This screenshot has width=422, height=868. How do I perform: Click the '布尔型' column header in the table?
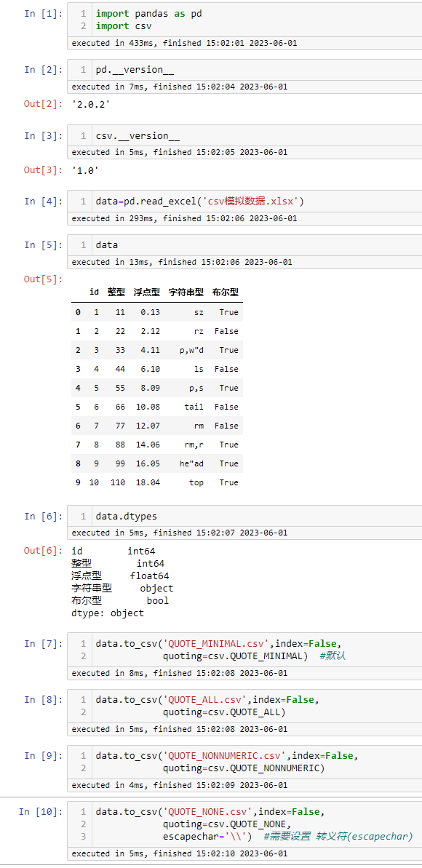pyautogui.click(x=226, y=292)
